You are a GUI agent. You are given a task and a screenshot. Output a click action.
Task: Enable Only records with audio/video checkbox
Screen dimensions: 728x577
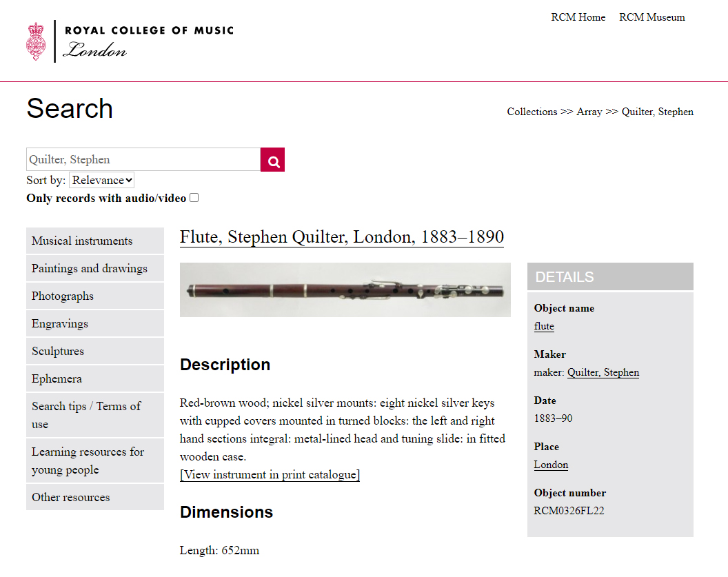click(194, 198)
